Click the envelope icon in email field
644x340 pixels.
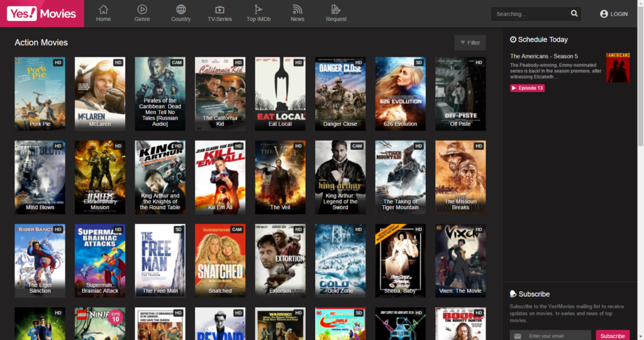[518, 336]
